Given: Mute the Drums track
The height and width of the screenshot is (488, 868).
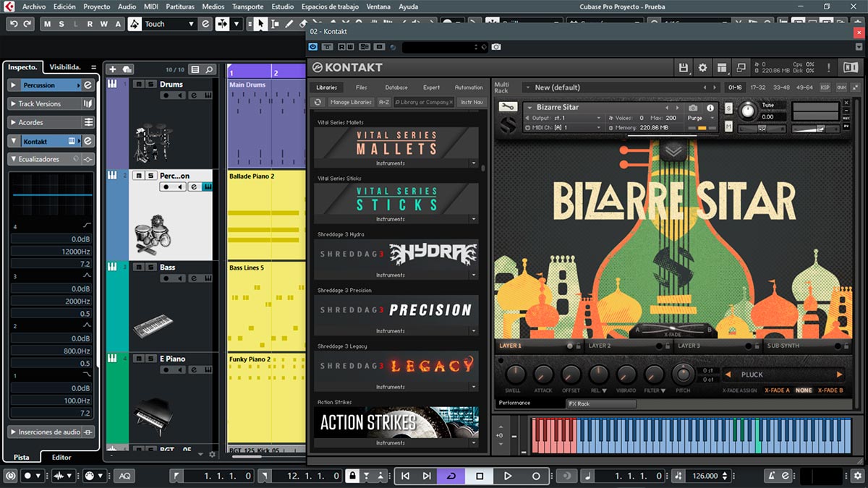Looking at the screenshot, I should [x=138, y=84].
